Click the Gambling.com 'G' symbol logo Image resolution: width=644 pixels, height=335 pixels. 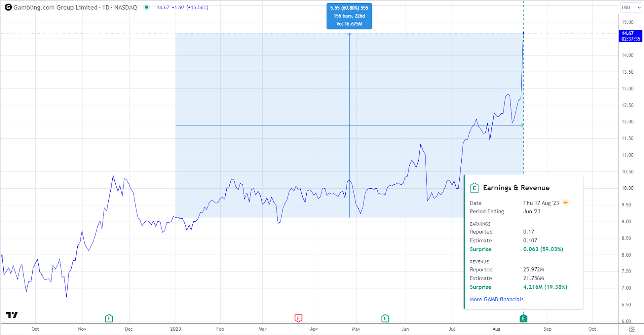point(8,7)
